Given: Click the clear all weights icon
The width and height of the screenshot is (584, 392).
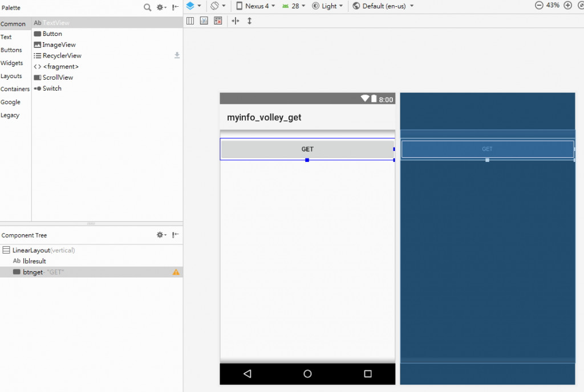Looking at the screenshot, I should (218, 21).
